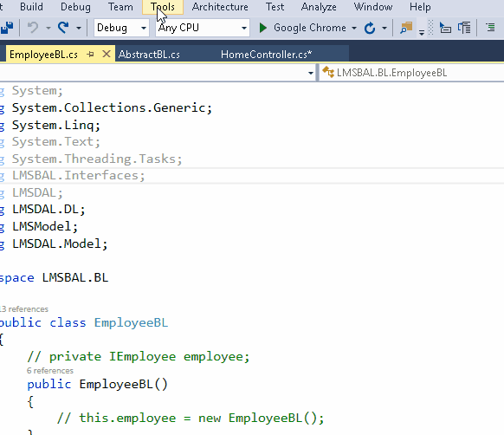504x435 pixels.
Task: Click the this.employee = new EmployeeBL() comment
Action: [x=191, y=419]
